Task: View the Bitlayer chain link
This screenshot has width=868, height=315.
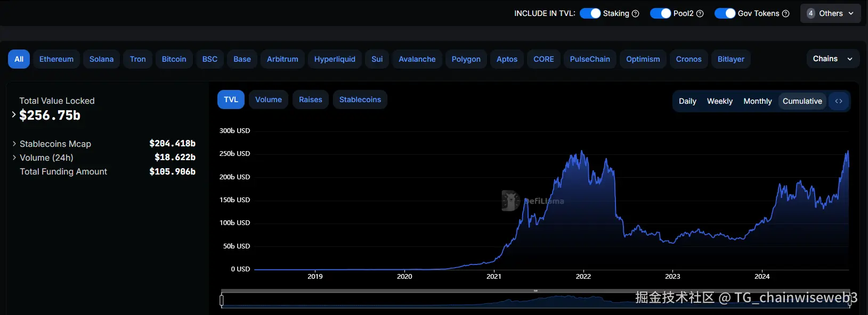Action: pyautogui.click(x=731, y=59)
